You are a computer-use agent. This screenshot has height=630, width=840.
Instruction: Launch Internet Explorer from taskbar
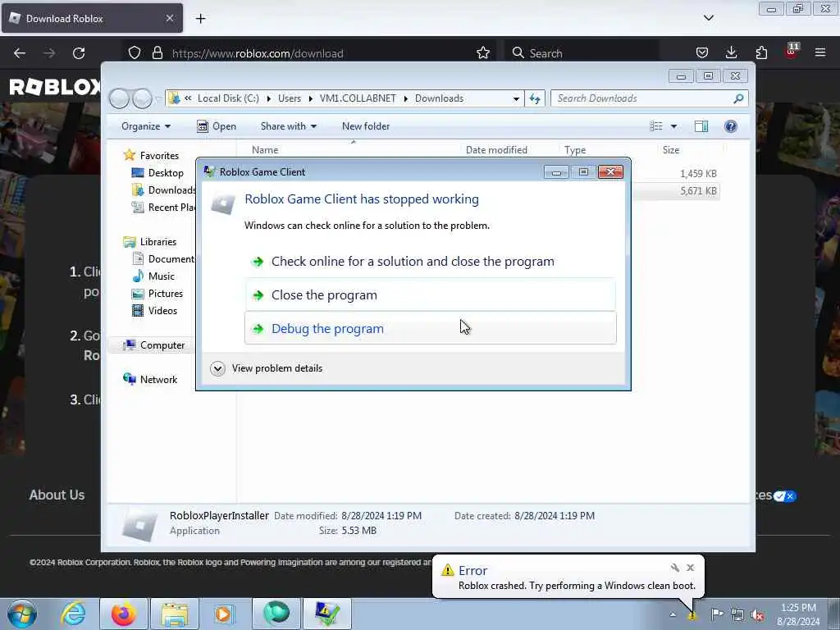coord(73,614)
